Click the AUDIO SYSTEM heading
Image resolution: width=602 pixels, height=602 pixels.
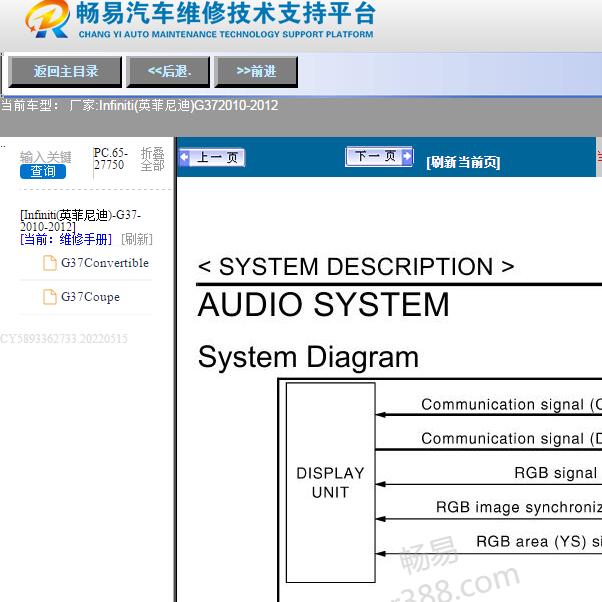324,304
